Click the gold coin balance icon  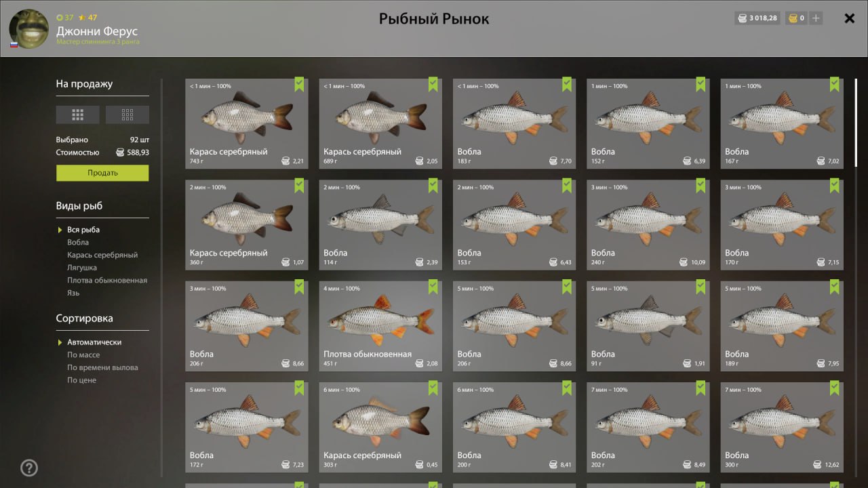pyautogui.click(x=792, y=18)
